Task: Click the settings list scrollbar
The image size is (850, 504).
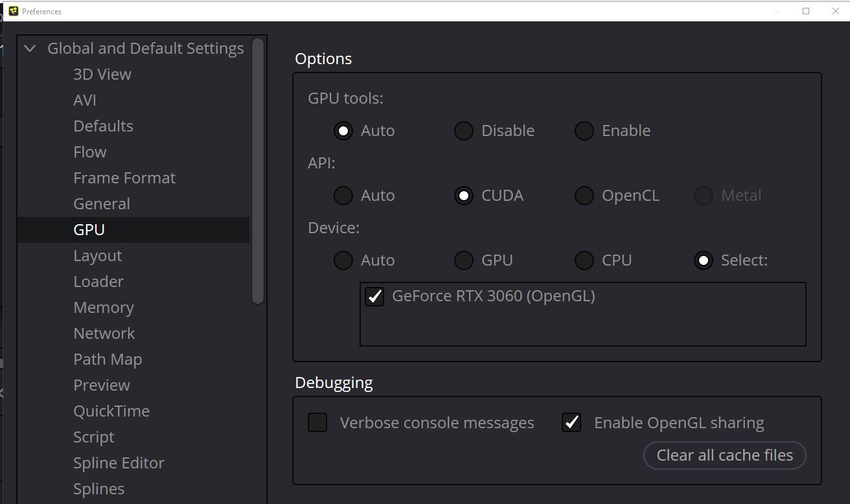Action: [x=258, y=171]
